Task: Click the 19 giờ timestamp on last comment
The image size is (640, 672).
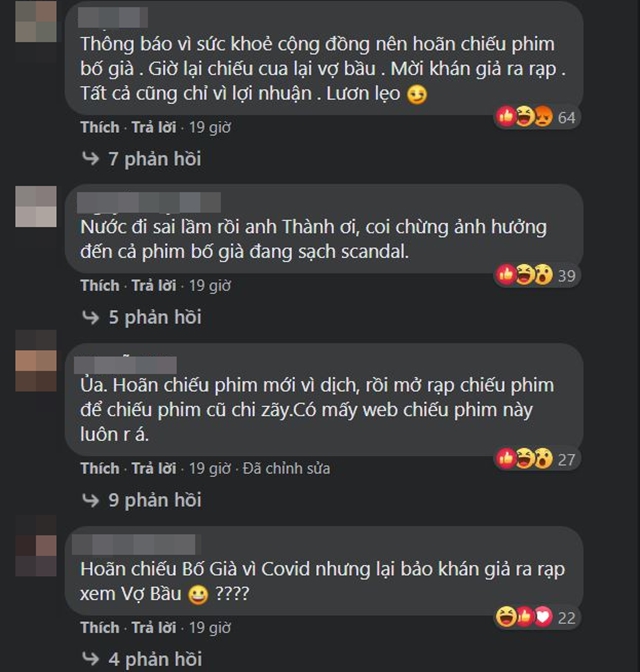Action: pos(210,627)
